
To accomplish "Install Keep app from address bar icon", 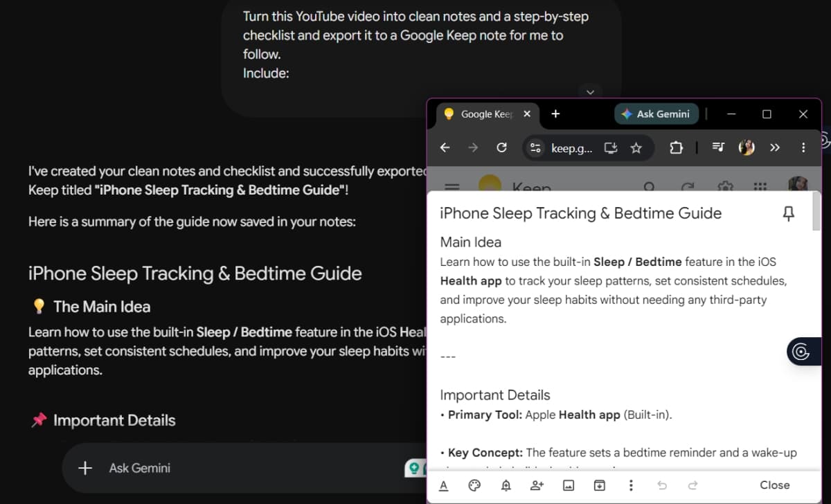I will click(x=611, y=147).
